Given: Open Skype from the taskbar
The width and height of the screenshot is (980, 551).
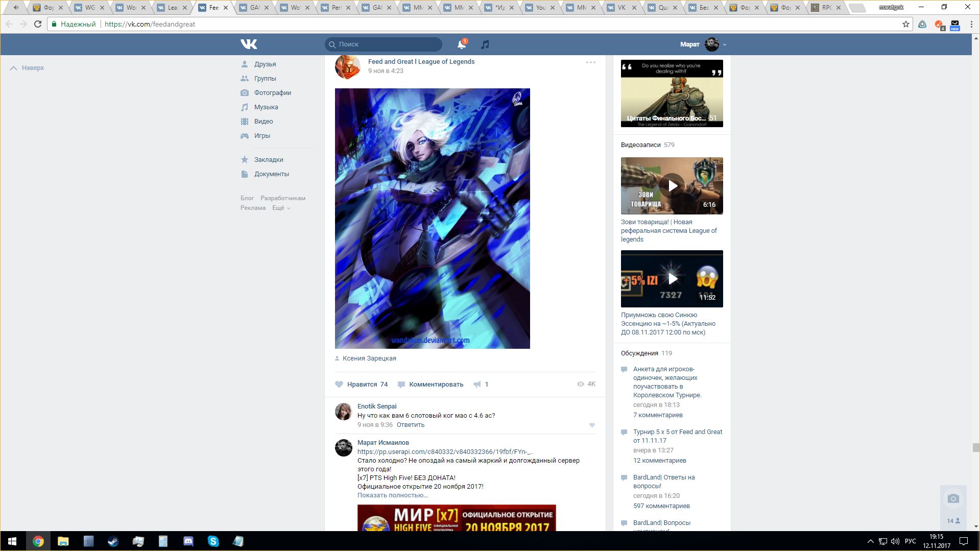Looking at the screenshot, I should coord(213,541).
